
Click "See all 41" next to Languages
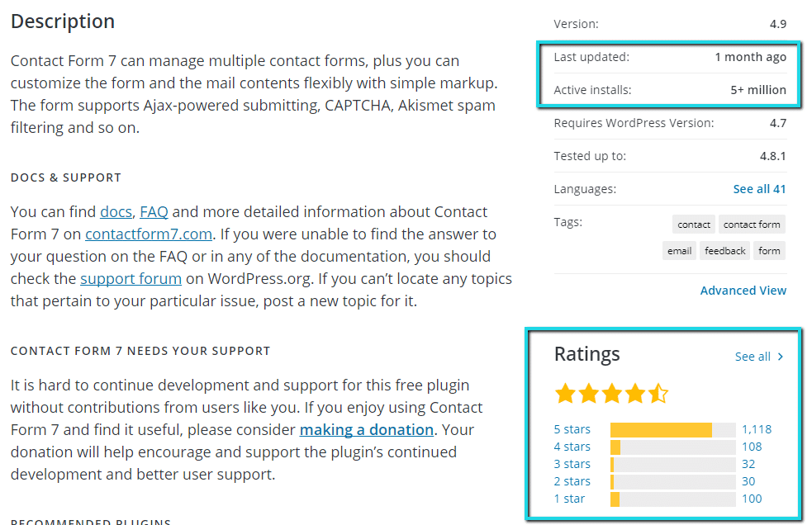(x=759, y=188)
